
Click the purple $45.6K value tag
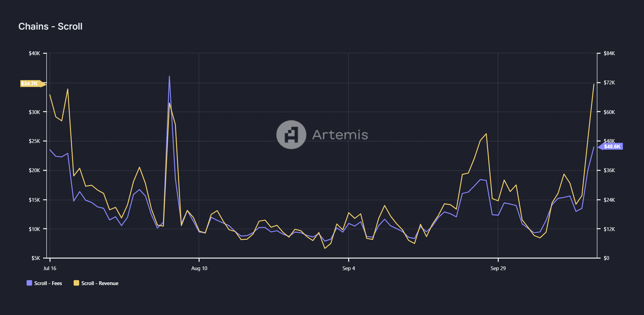(612, 147)
